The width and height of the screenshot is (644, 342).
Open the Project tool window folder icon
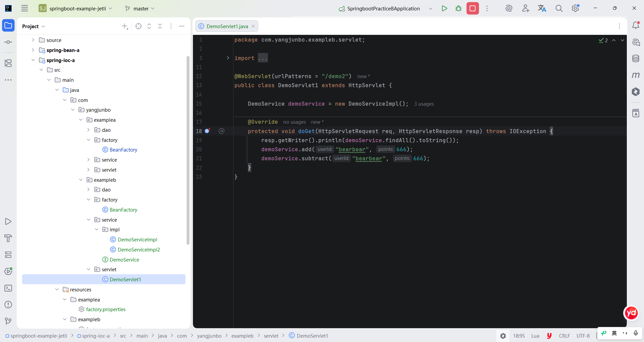[8, 25]
